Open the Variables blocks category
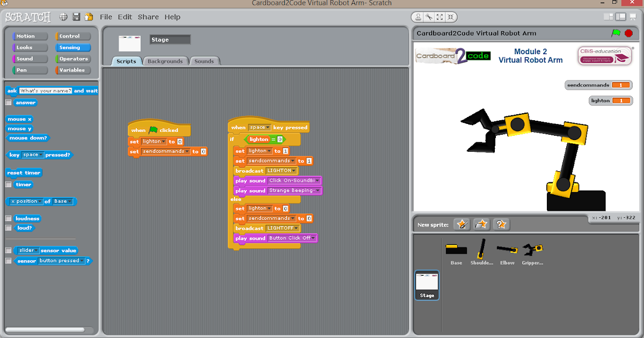 click(72, 70)
